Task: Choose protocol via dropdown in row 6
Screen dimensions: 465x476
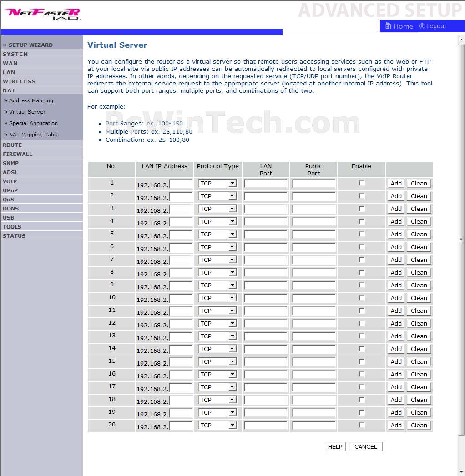Action: 217,247
